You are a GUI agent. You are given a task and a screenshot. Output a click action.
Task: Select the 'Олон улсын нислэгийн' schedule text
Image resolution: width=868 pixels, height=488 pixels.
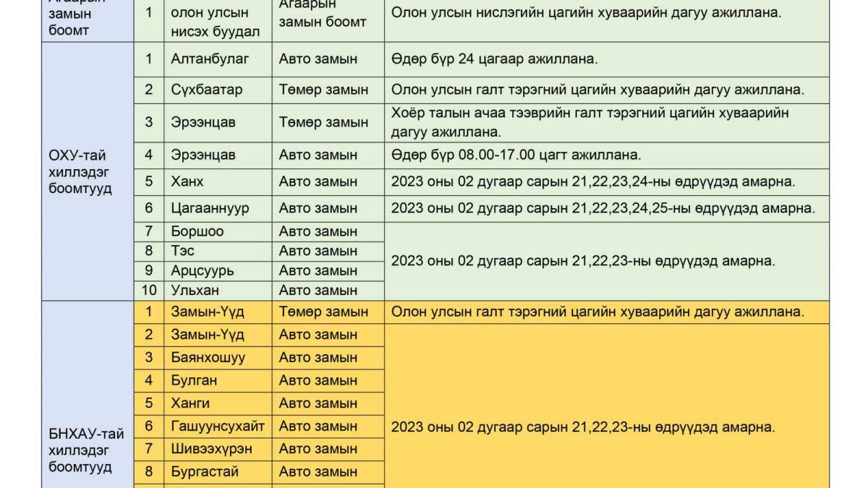point(586,12)
